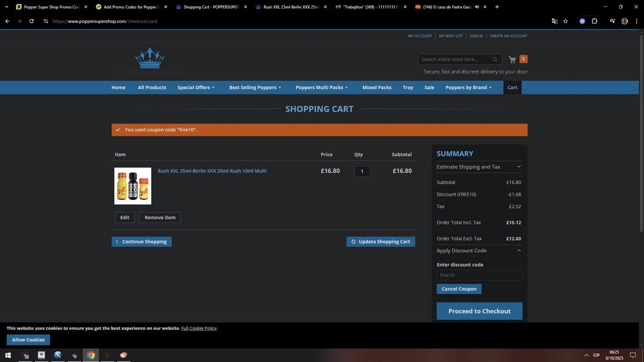Click Create an Account link
The height and width of the screenshot is (362, 644).
(x=509, y=36)
